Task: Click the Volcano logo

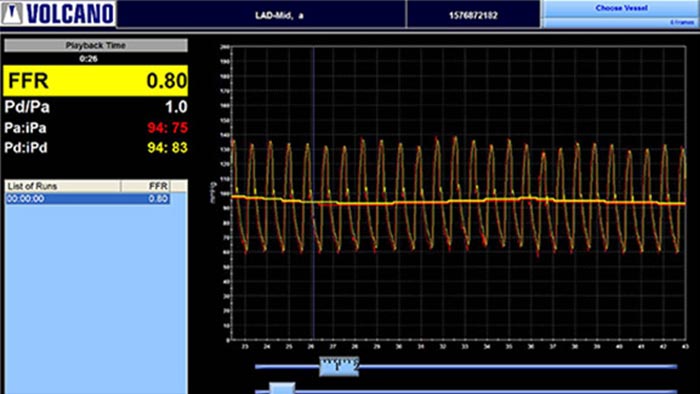Action: [58, 13]
